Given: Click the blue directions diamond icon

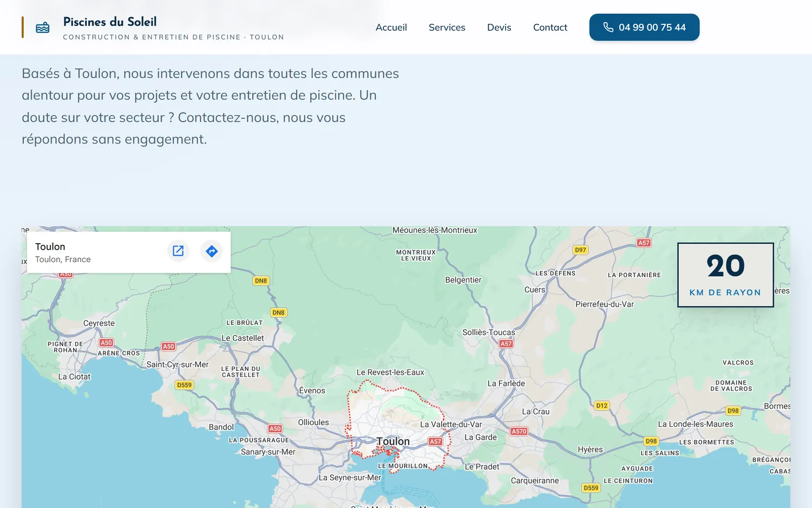Looking at the screenshot, I should [x=212, y=251].
